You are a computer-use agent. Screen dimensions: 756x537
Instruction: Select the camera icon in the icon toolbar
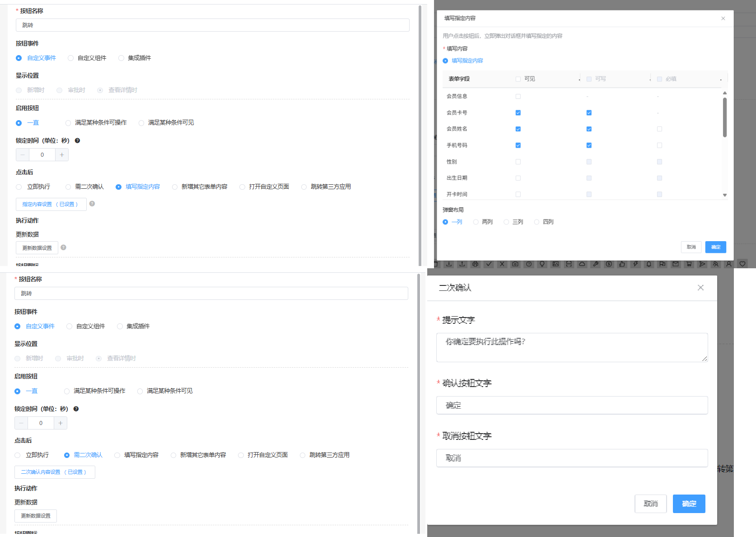coord(515,264)
